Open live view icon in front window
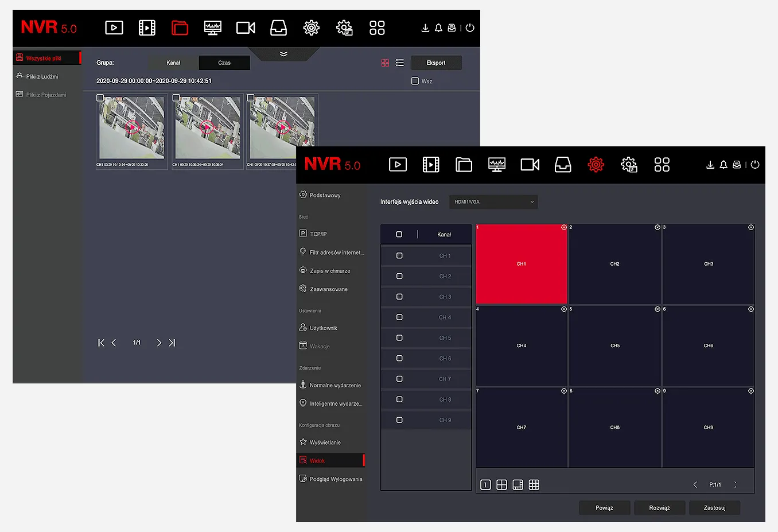Screen dimensions: 778x532 click(398, 165)
